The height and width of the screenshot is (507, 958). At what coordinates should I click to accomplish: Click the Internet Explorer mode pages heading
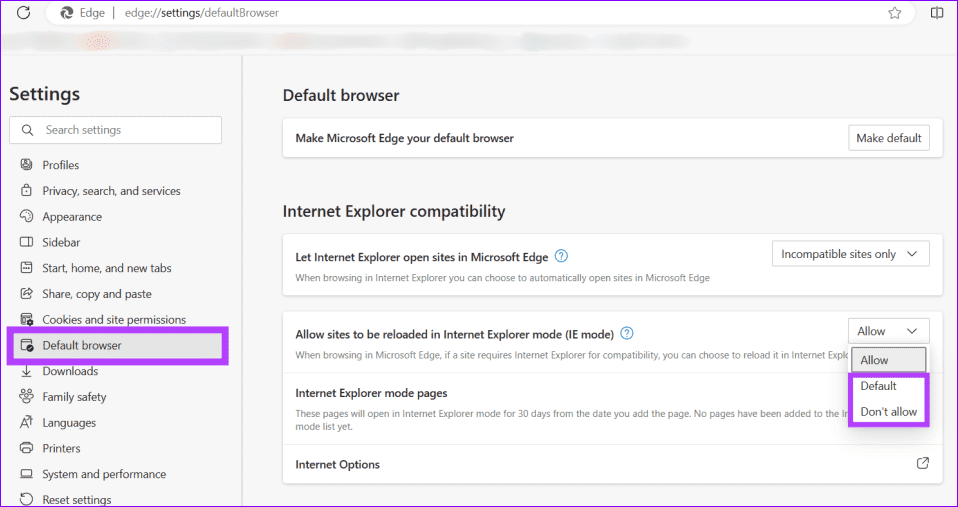[x=371, y=393]
